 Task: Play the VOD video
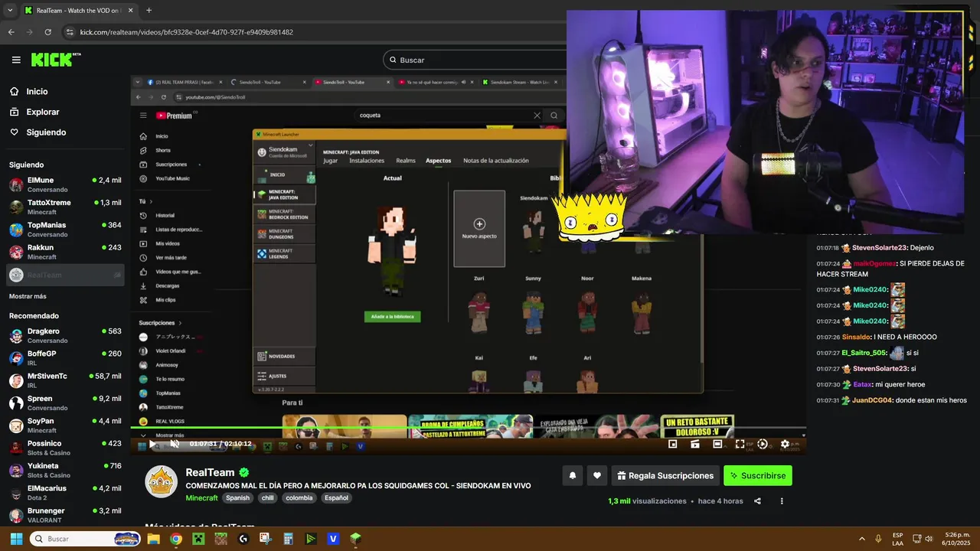click(152, 444)
